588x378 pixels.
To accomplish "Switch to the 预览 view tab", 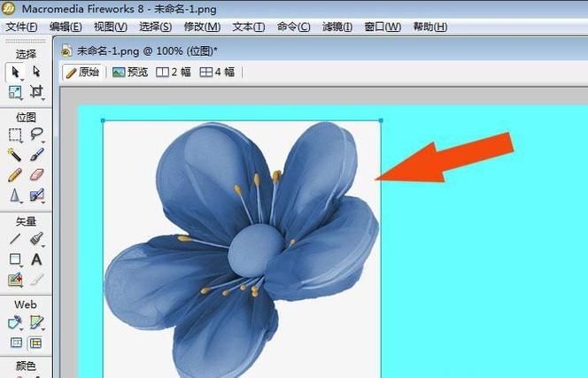I will click(130, 72).
